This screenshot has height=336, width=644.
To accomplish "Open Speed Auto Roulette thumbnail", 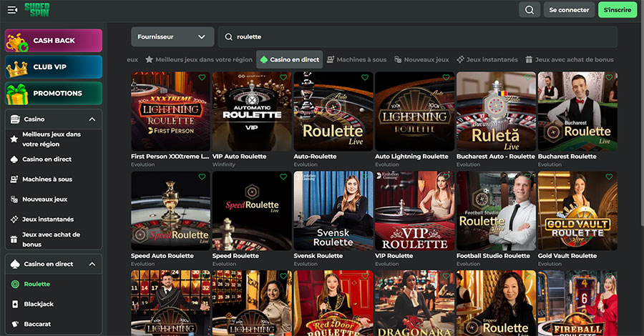I will pos(170,211).
